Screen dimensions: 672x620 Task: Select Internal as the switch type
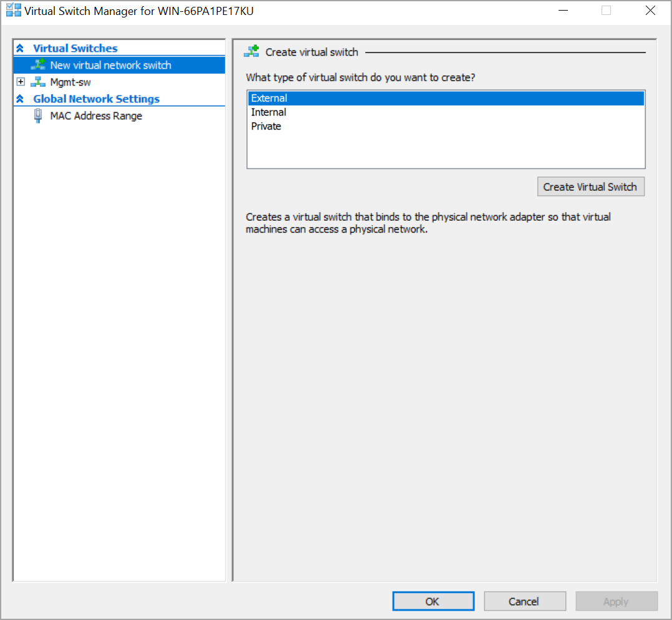tap(269, 112)
